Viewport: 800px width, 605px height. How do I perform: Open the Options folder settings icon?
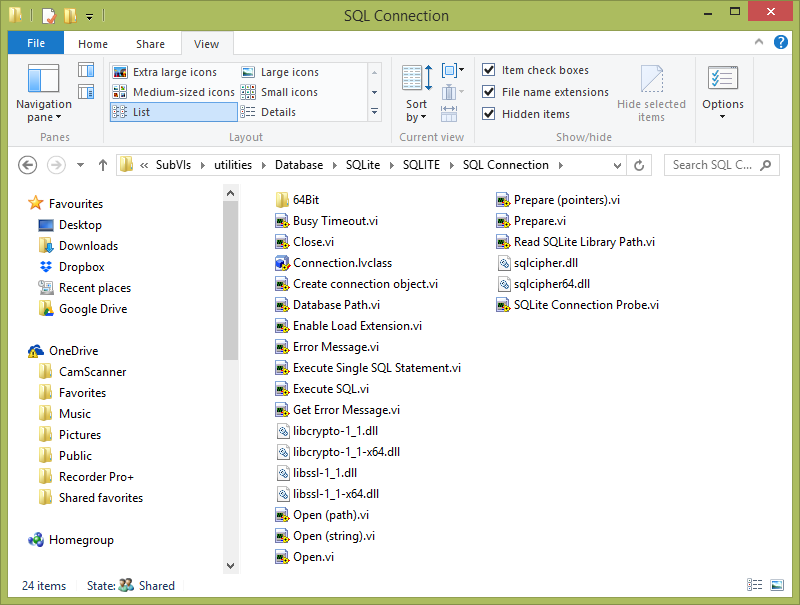pos(722,80)
